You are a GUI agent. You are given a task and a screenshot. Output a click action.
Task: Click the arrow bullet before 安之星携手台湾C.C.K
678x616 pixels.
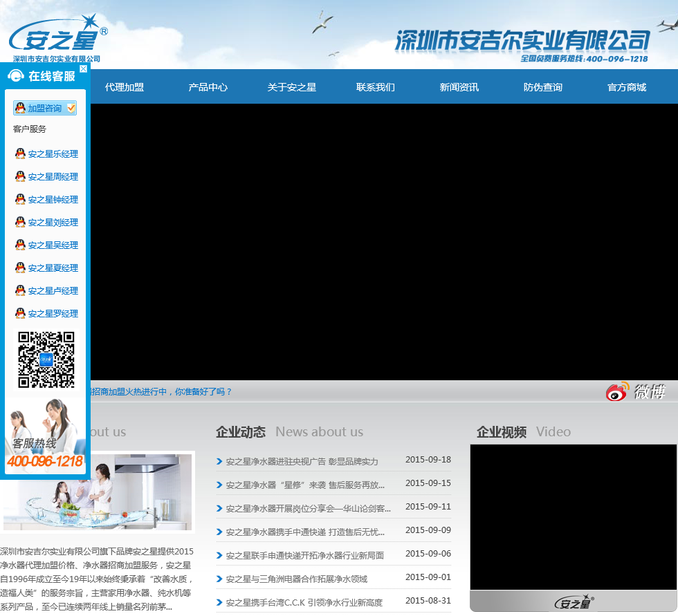[x=219, y=603]
